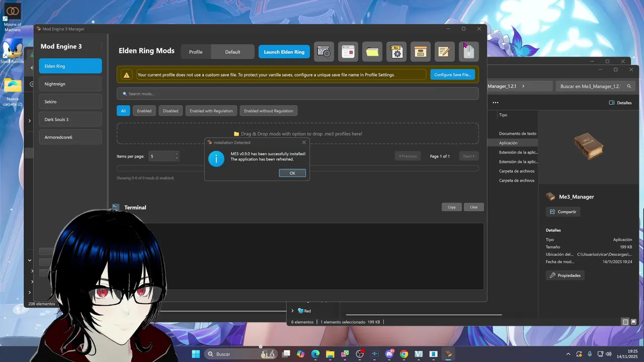The width and height of the screenshot is (644, 362).
Task: Copy the terminal output
Action: tap(452, 207)
